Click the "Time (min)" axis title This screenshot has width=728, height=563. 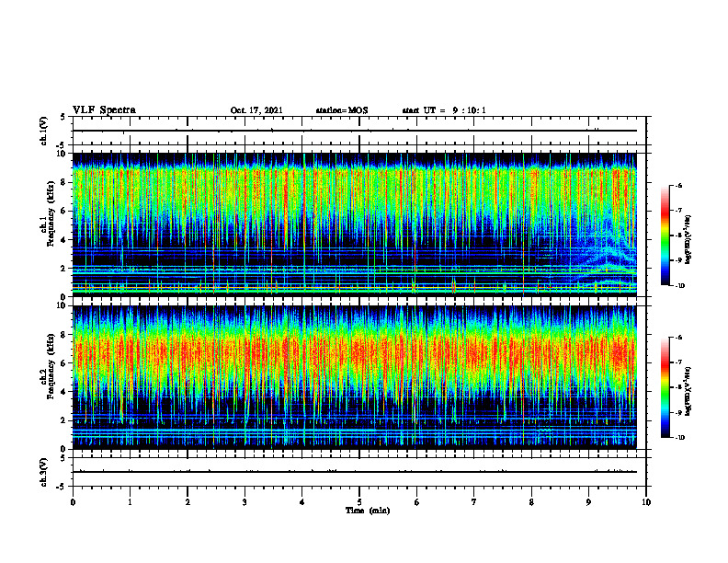click(x=368, y=511)
